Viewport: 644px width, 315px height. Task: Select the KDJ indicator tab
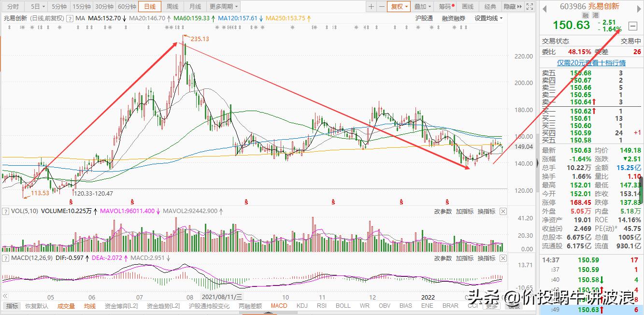pyautogui.click(x=302, y=306)
